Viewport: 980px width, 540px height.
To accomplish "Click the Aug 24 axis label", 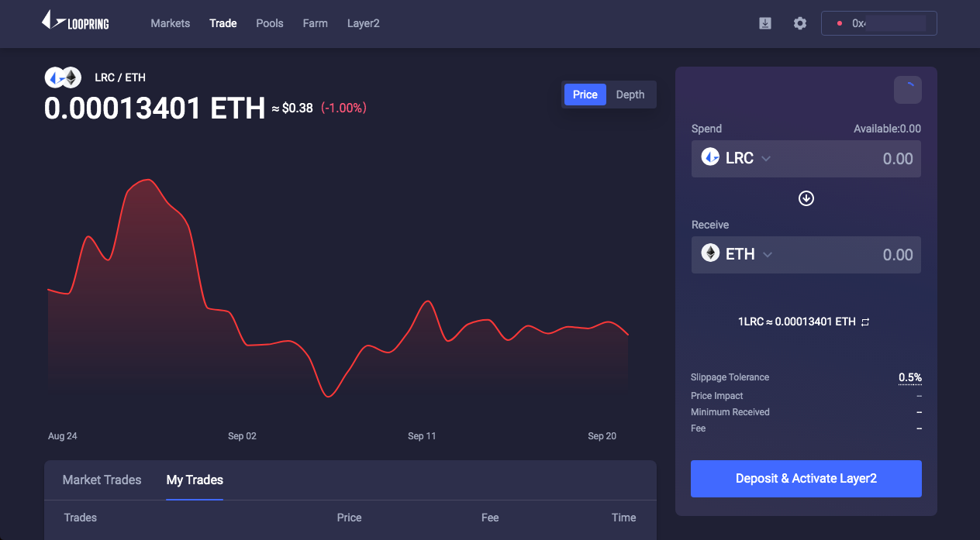I will 63,436.
